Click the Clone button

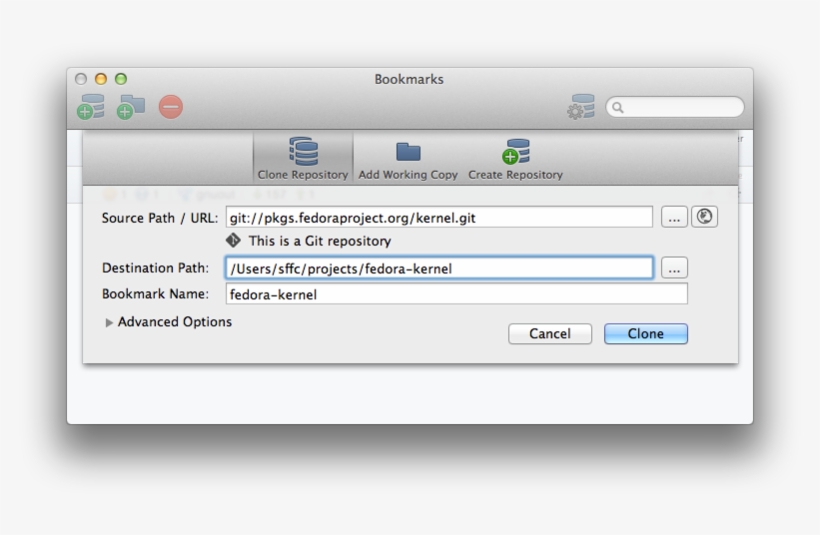click(x=646, y=334)
